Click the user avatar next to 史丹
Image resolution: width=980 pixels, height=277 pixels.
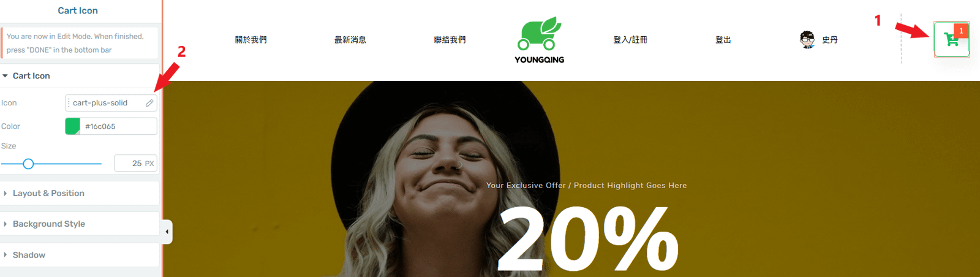[x=807, y=40]
